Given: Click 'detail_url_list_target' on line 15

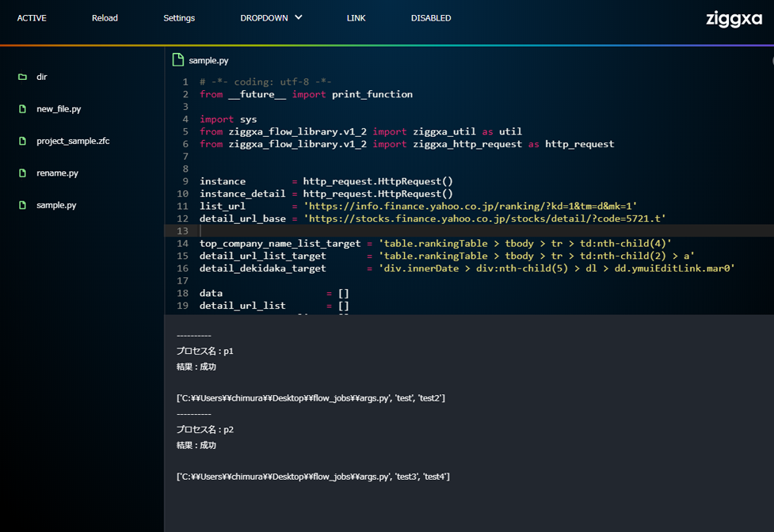Looking at the screenshot, I should point(262,256).
